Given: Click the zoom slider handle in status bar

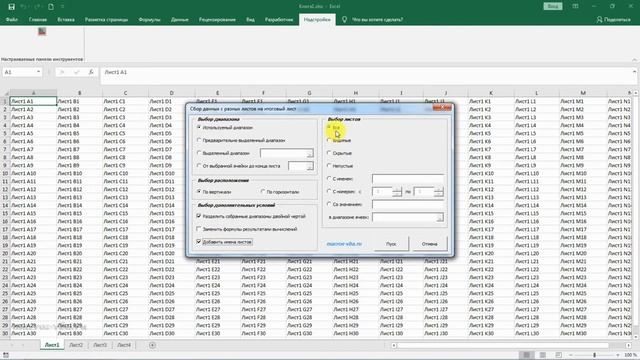Looking at the screenshot, I should coord(594,355).
